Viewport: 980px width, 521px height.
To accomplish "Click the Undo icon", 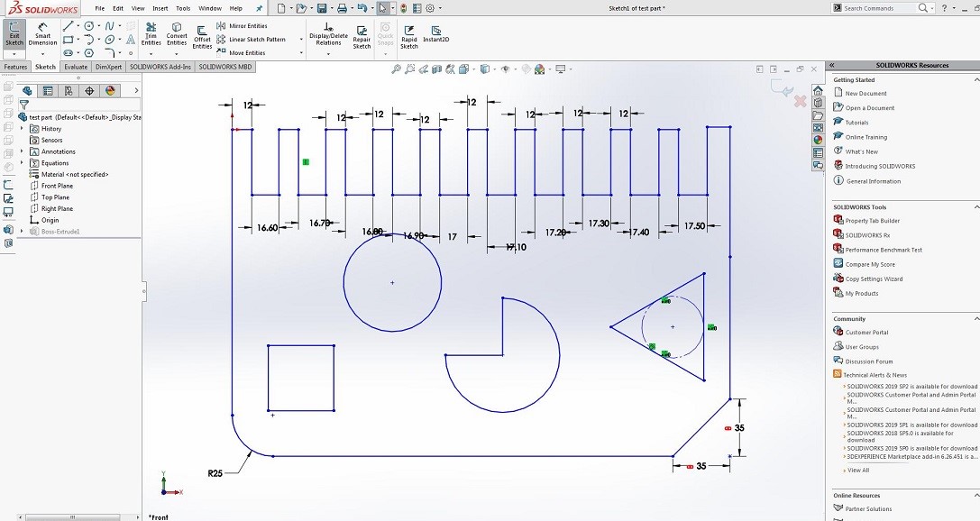I will [x=362, y=8].
